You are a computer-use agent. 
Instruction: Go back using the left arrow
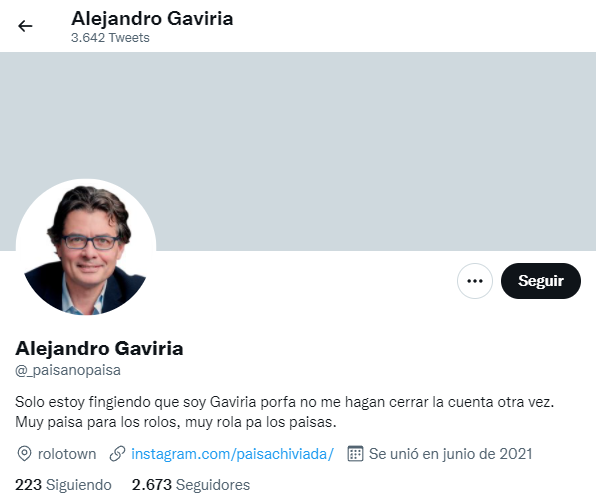click(x=25, y=26)
